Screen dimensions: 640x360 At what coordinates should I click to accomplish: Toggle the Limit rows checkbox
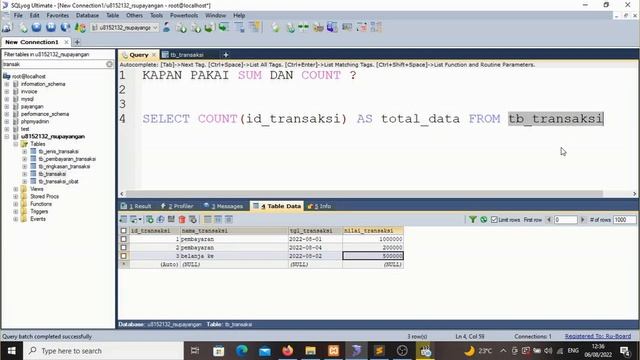[x=494, y=220]
